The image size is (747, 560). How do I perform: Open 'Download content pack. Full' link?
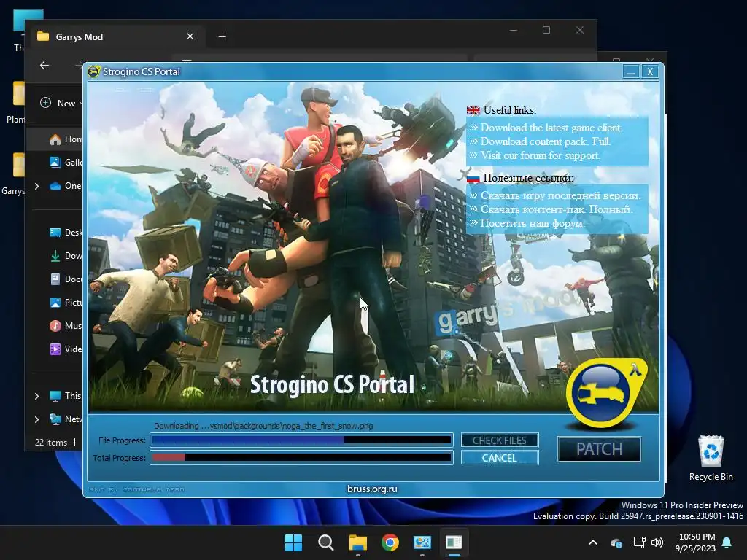click(546, 141)
